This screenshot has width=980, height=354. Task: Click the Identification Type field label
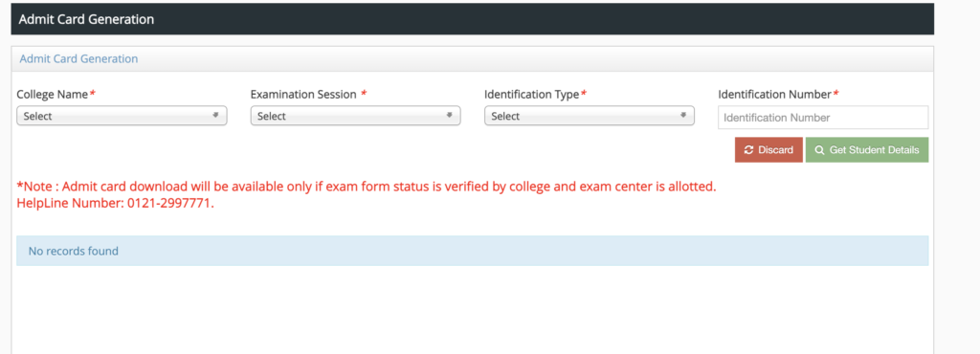click(x=536, y=95)
